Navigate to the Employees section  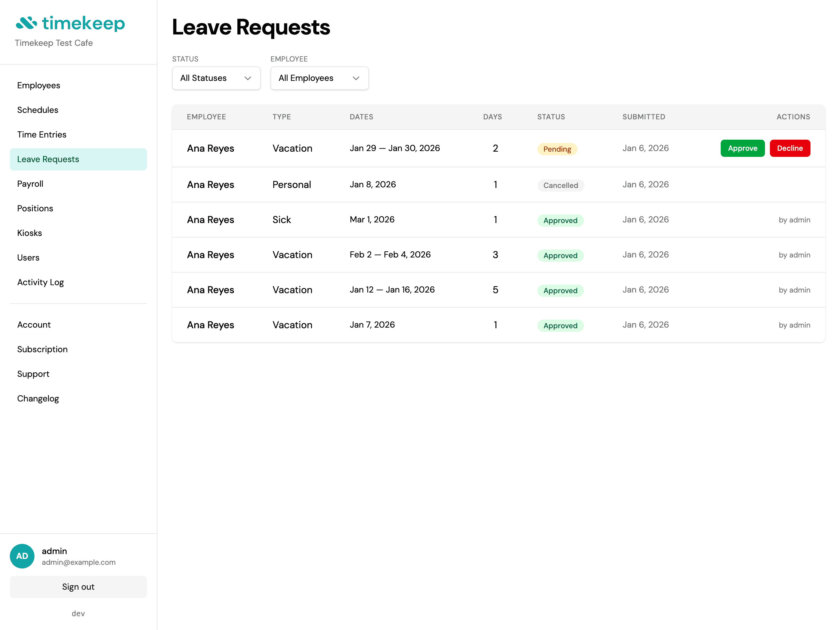(38, 85)
